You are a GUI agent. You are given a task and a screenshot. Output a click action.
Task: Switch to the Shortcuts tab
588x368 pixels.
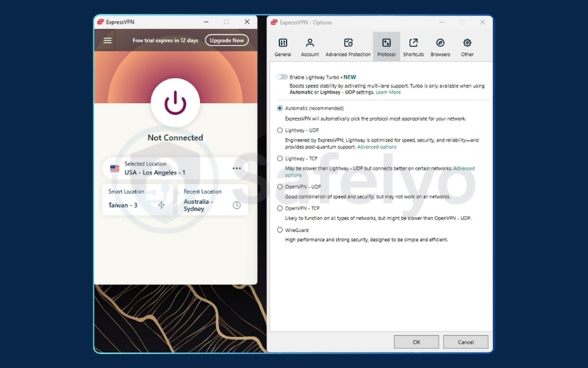[x=413, y=47]
